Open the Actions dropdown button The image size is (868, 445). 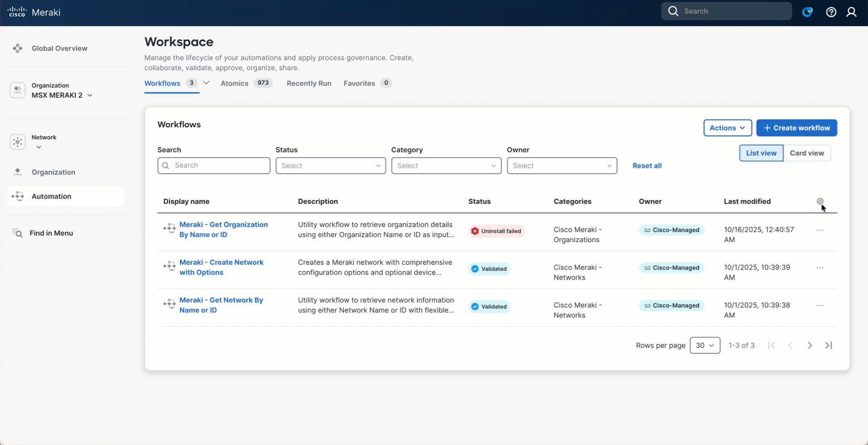tap(727, 128)
